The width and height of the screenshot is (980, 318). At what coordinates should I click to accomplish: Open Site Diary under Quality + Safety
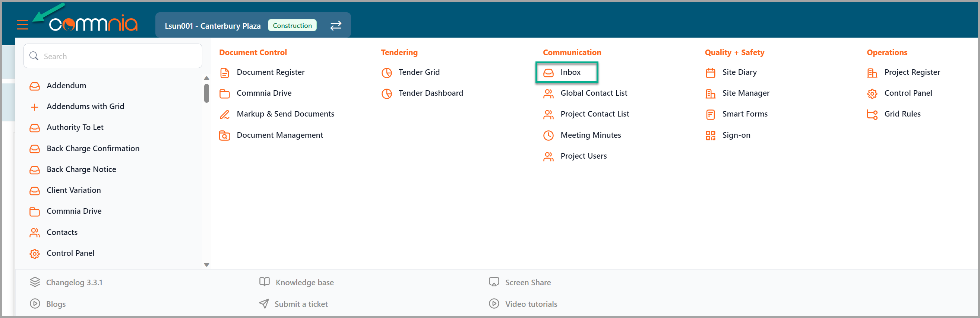point(739,72)
